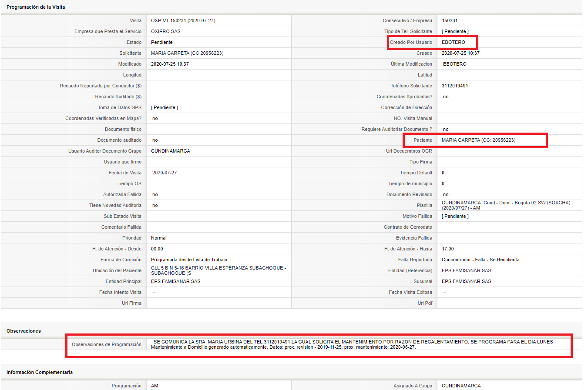Click the Documento Revisado value no
This screenshot has height=390, width=588.
[x=446, y=194]
